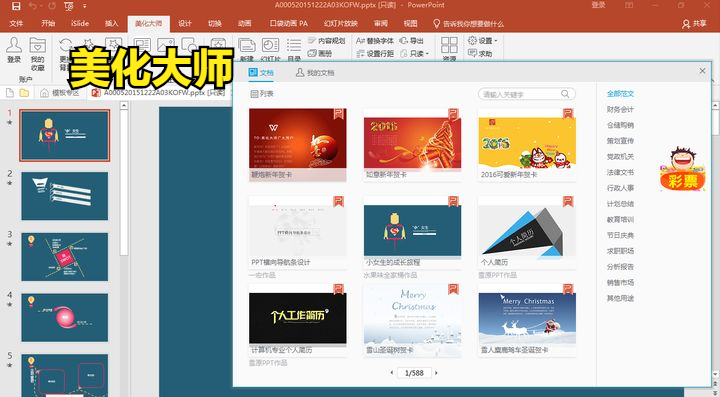The width and height of the screenshot is (720, 397).
Task: Select the 节日庆典 category
Action: [620, 235]
